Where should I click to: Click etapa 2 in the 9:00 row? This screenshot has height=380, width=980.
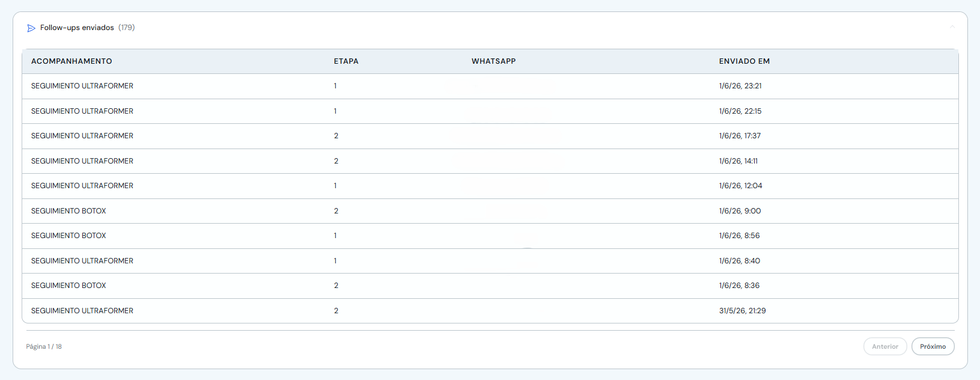tap(336, 211)
